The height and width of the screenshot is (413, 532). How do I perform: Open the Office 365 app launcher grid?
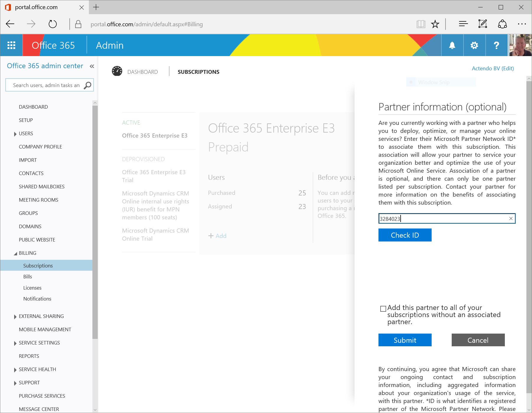coord(11,45)
